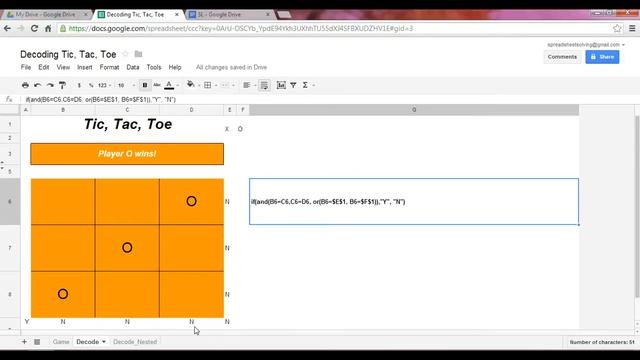Switch to the Decode_Nested sheet tab

pos(135,342)
